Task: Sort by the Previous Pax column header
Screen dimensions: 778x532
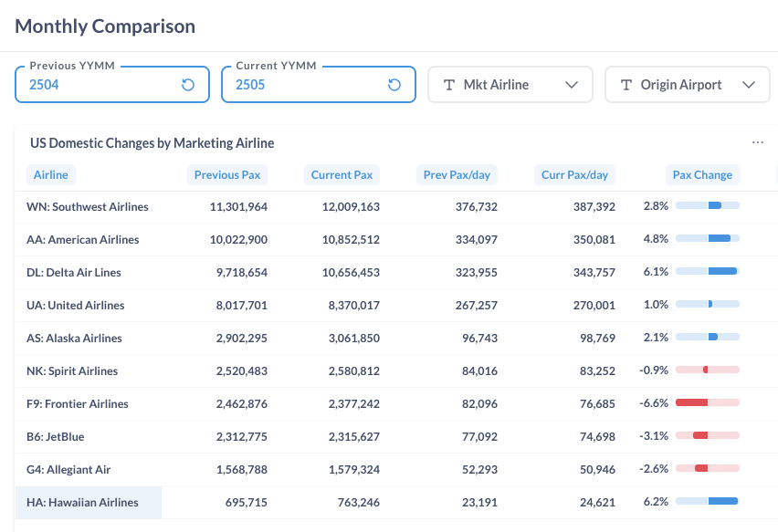Action: [227, 175]
